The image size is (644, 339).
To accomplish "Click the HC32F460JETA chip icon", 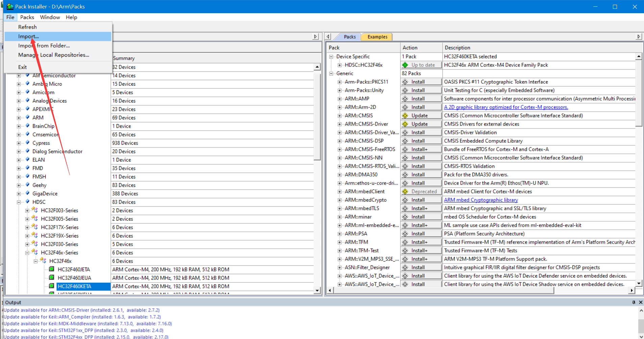I will click(52, 269).
